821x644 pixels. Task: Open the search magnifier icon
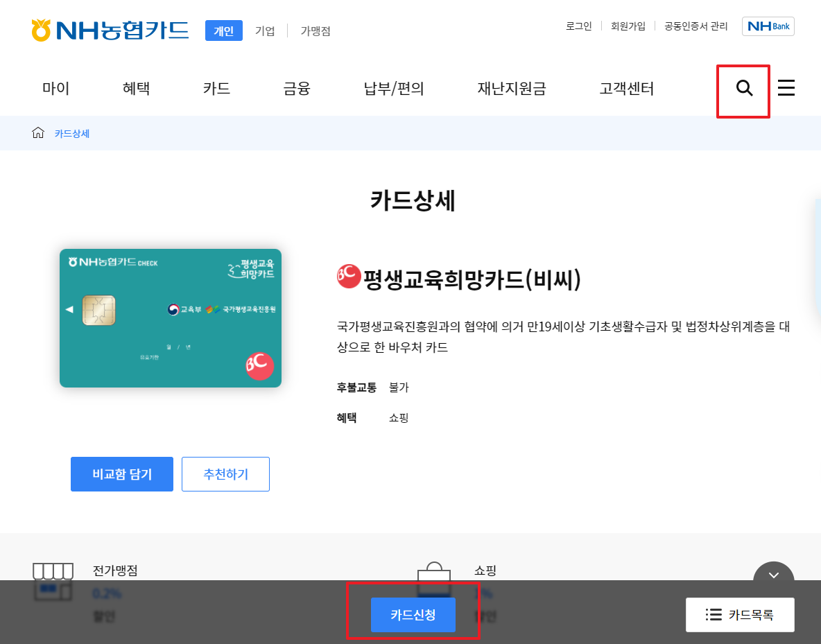pyautogui.click(x=744, y=88)
